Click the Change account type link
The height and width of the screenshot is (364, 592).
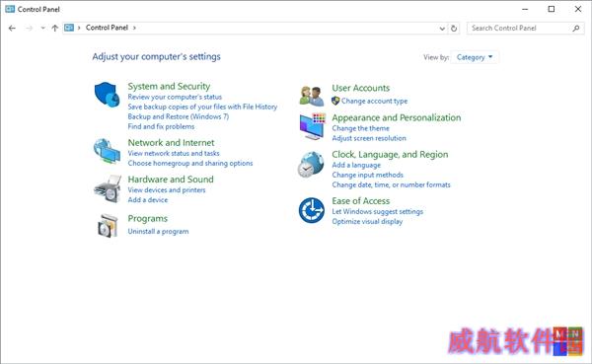[x=374, y=101]
